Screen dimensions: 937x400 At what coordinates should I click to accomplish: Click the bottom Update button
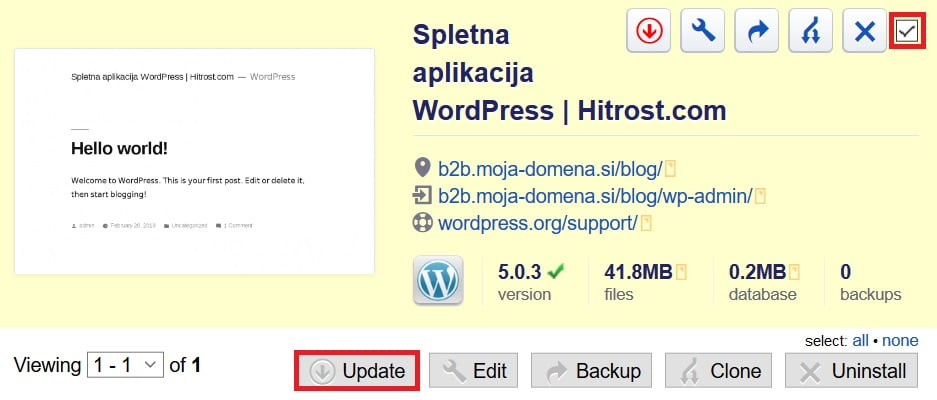pyautogui.click(x=357, y=371)
